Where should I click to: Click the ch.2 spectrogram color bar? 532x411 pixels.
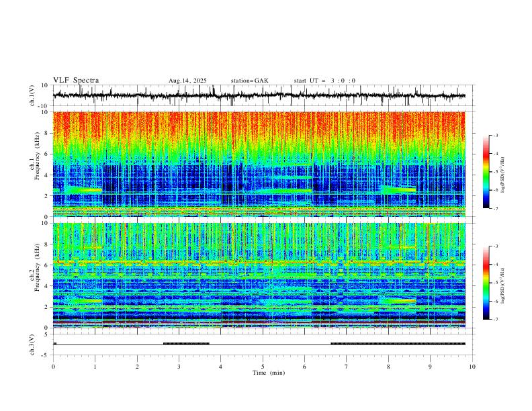(x=486, y=283)
